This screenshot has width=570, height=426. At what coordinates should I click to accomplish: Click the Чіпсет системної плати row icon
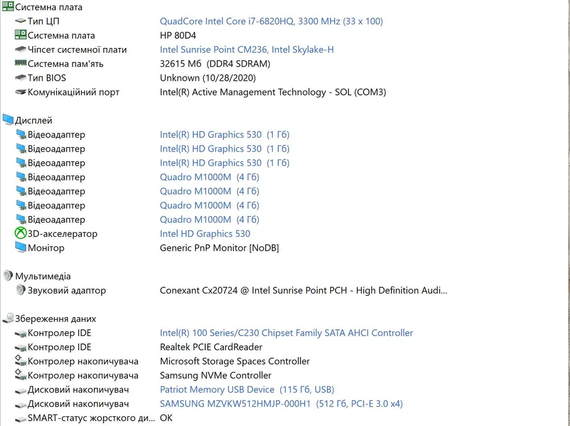coord(20,49)
